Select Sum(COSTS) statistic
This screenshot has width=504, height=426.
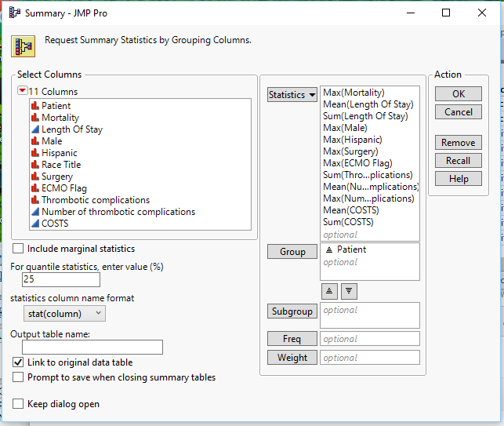pyautogui.click(x=348, y=222)
